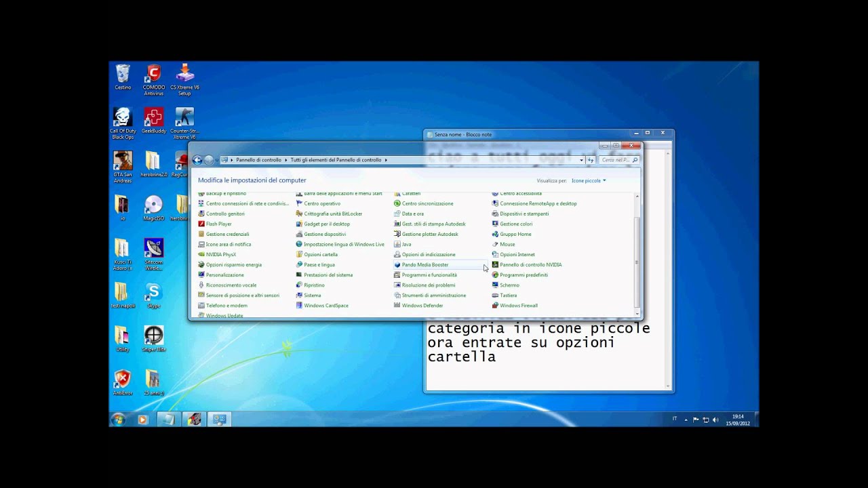This screenshot has width=868, height=488.
Task: Open Riconoscimento vocale item
Action: [x=227, y=285]
